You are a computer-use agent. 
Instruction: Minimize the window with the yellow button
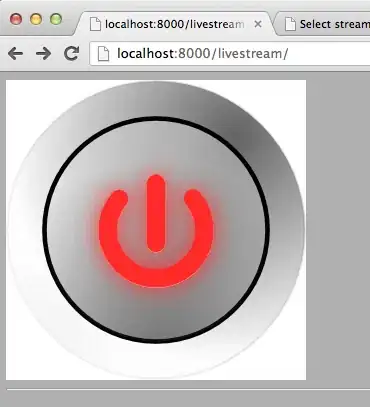point(36,19)
